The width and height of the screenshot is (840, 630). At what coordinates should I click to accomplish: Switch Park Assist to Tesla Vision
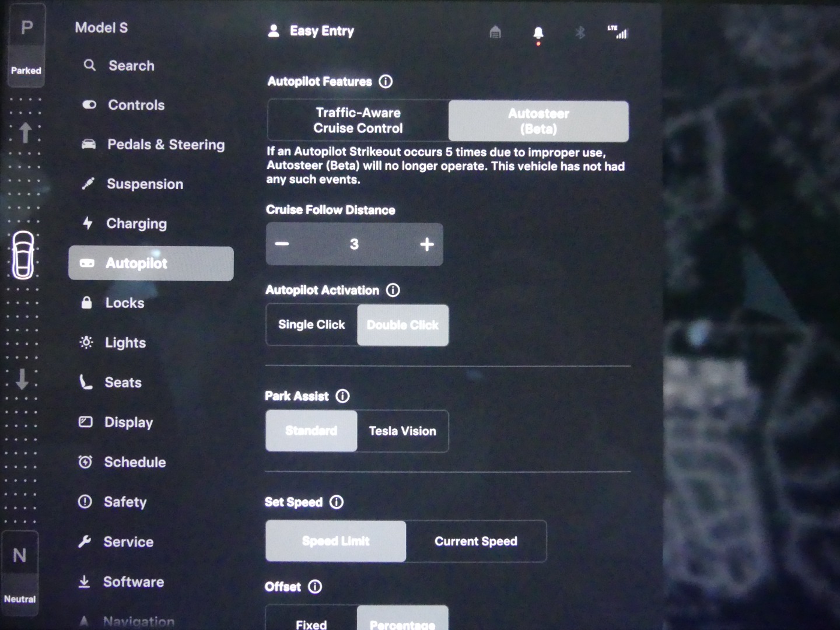pos(402,431)
